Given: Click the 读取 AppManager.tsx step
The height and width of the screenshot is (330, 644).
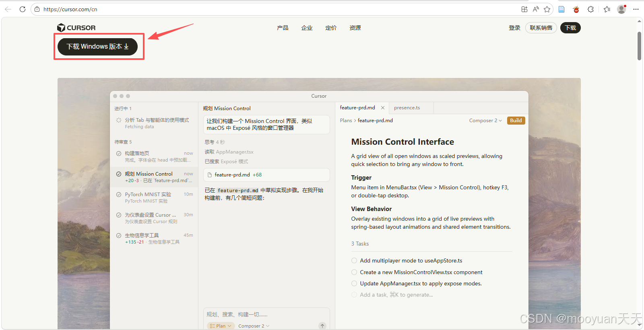Looking at the screenshot, I should tap(229, 152).
